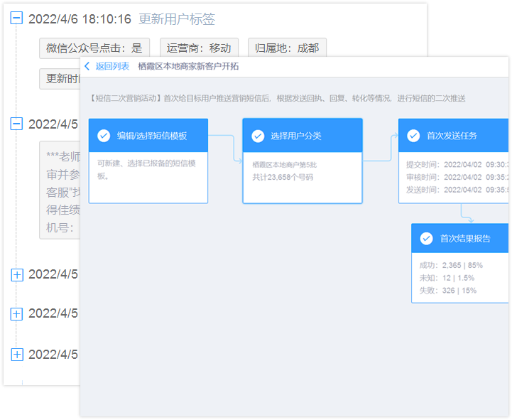Open the 编辑/选择短信模板 step header
The width and height of the screenshot is (512, 420).
(x=161, y=135)
